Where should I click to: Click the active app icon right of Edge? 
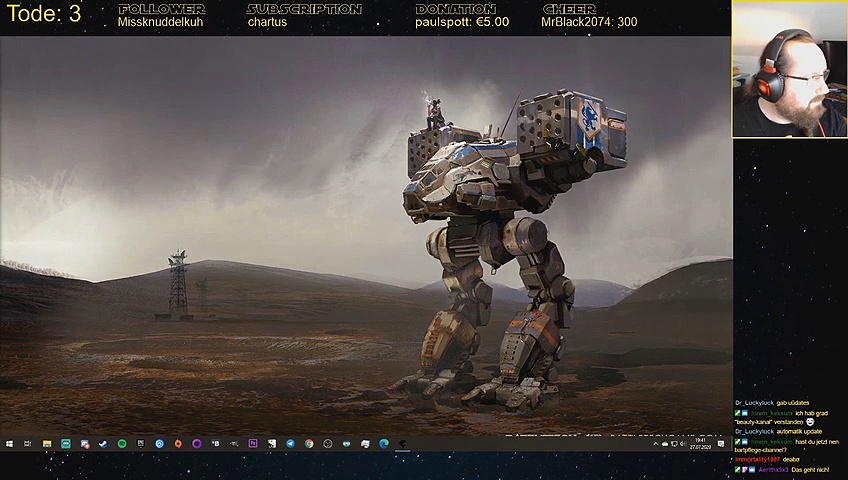(403, 444)
